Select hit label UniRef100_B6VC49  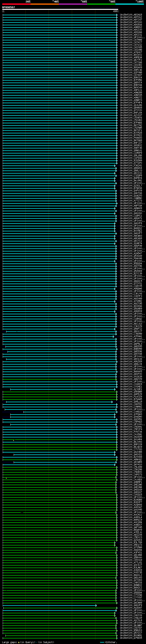click(x=131, y=87)
